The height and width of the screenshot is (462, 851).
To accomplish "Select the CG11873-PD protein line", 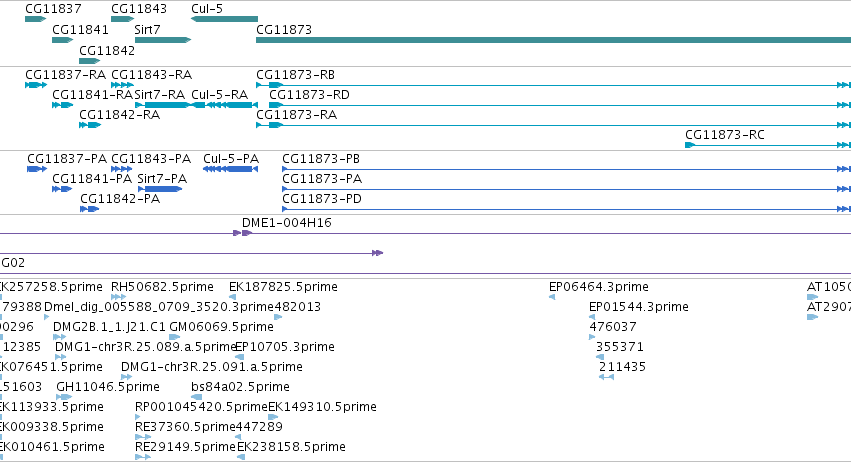I will point(567,209).
